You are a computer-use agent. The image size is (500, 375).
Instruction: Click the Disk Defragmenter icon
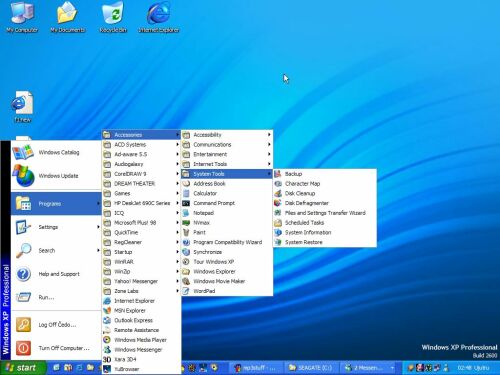point(278,203)
